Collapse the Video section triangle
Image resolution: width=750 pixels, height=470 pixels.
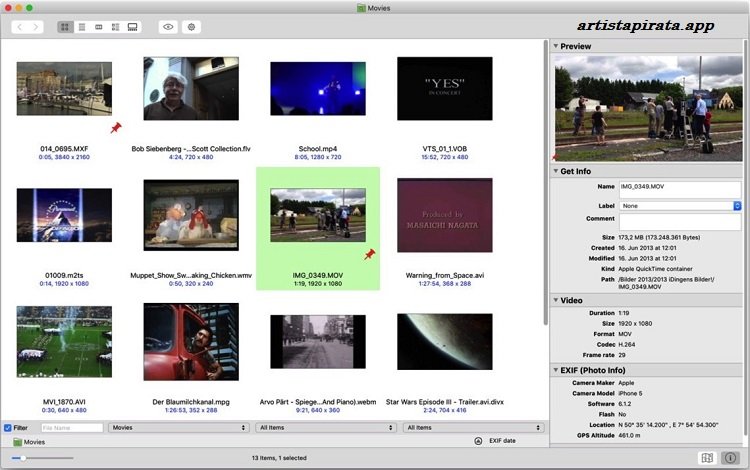tap(555, 300)
